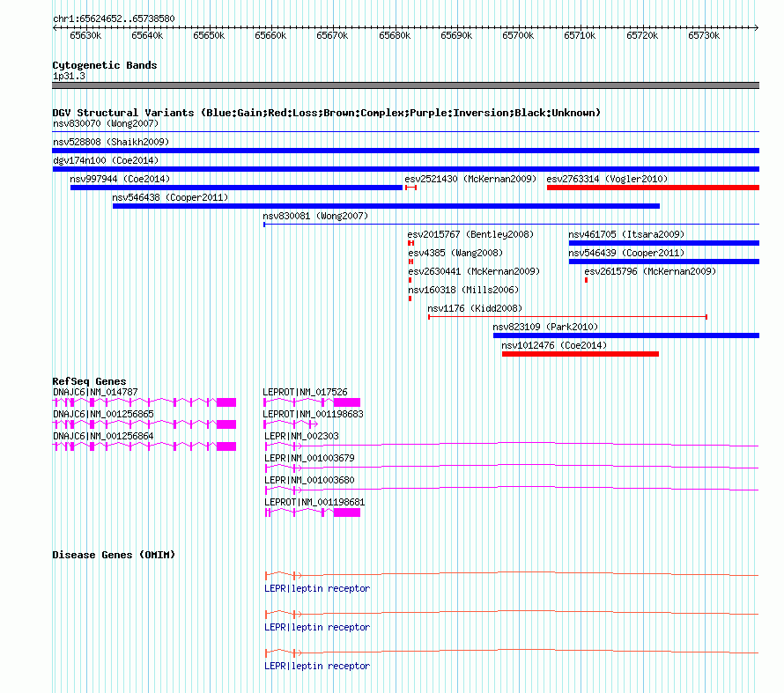Click the blue bar under nsv546438 (Cooper2011)
The width and height of the screenshot is (784, 693).
(x=386, y=206)
